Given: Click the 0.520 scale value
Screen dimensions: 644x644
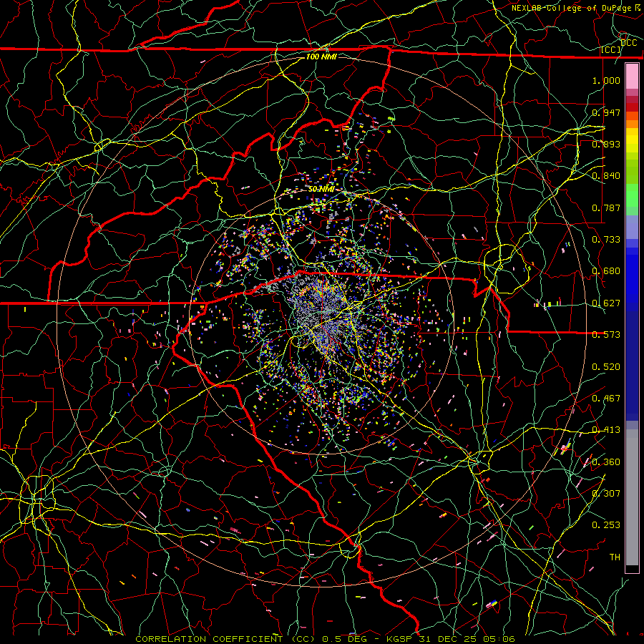Looking at the screenshot, I should coord(606,367).
